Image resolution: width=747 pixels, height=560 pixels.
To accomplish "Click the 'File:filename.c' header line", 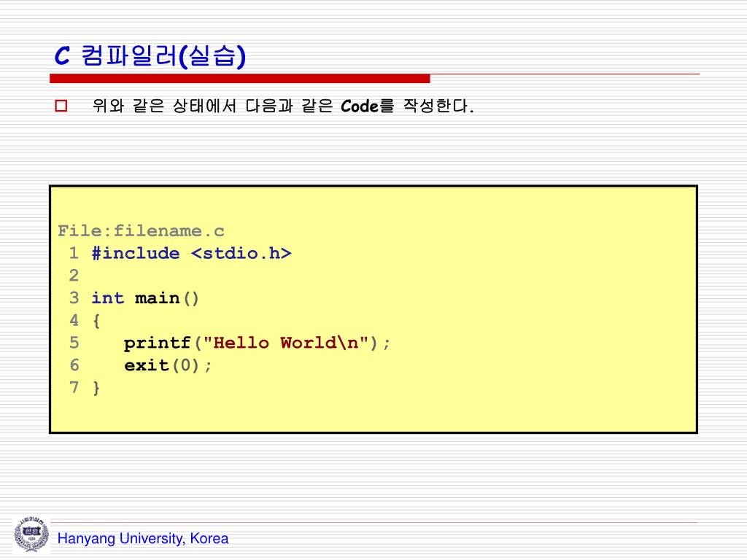I will point(141,231).
